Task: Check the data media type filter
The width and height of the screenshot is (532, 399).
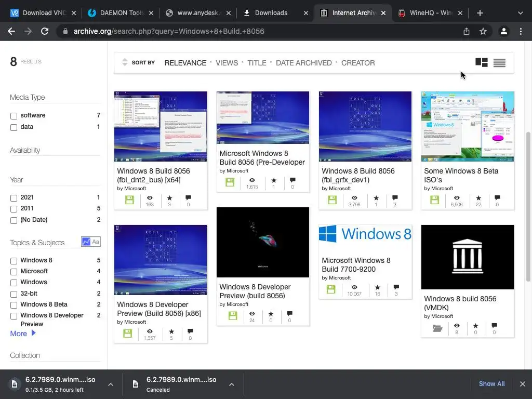Action: click(x=14, y=128)
